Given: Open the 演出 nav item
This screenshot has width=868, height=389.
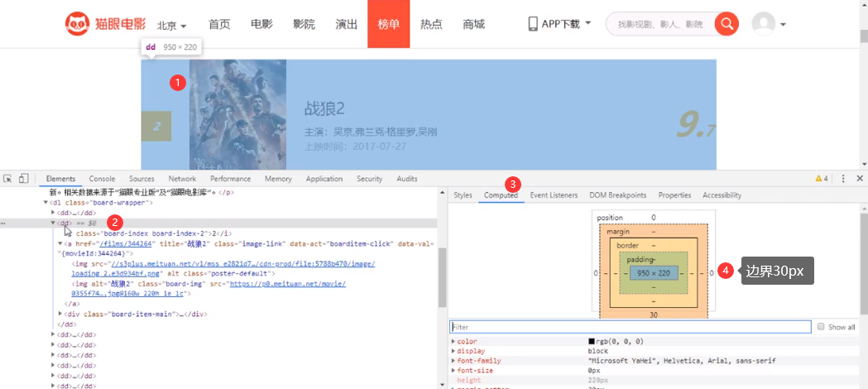Looking at the screenshot, I should coord(347,24).
